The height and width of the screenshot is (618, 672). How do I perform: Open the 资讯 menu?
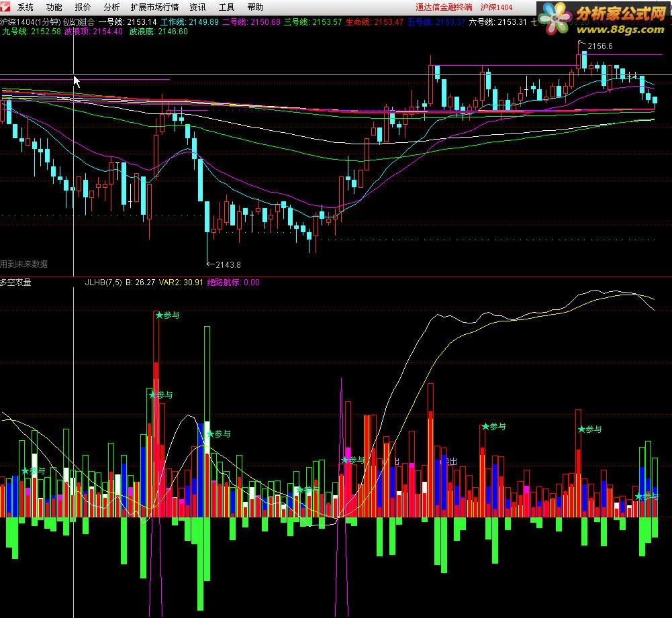click(197, 7)
